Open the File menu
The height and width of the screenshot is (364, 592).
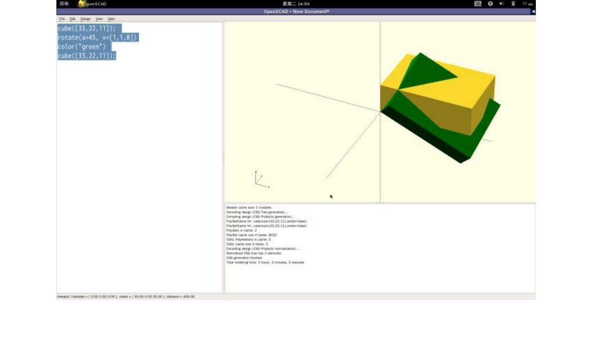pos(62,19)
